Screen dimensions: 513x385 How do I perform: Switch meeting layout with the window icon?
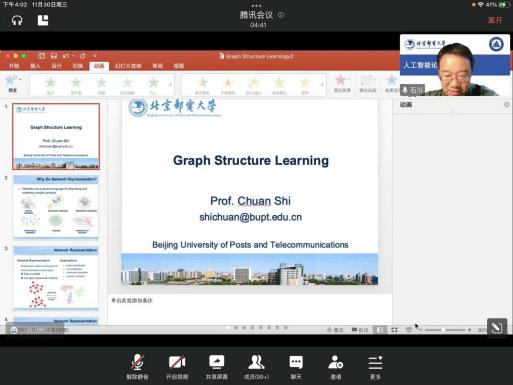click(43, 20)
